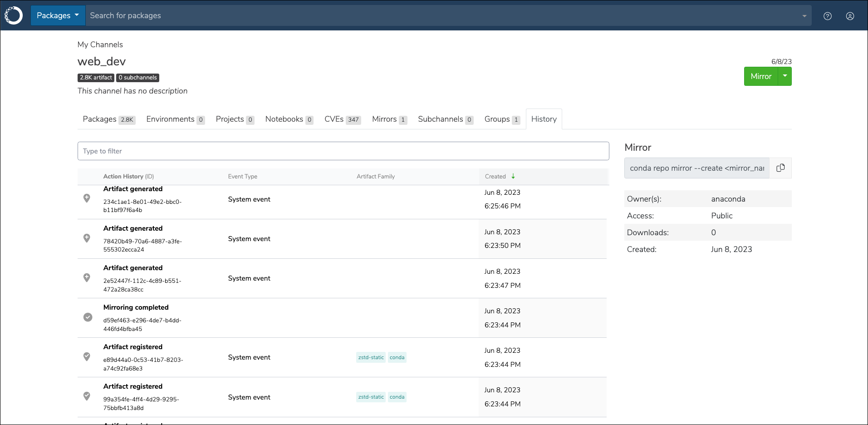
Task: Open the Mirror button dropdown arrow
Action: click(785, 76)
